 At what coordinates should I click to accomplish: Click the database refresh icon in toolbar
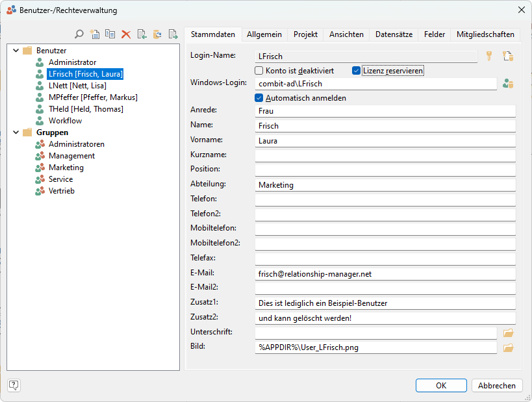click(x=157, y=34)
